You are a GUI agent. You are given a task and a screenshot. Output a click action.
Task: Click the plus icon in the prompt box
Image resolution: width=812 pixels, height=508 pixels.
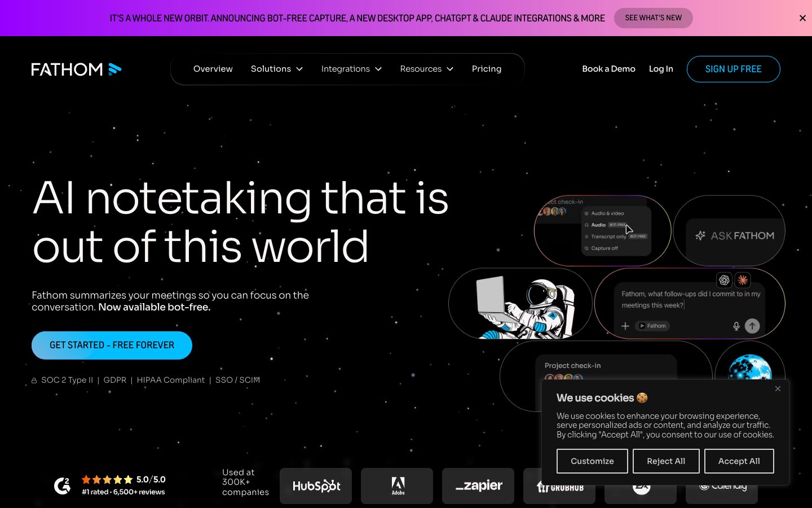pos(625,326)
